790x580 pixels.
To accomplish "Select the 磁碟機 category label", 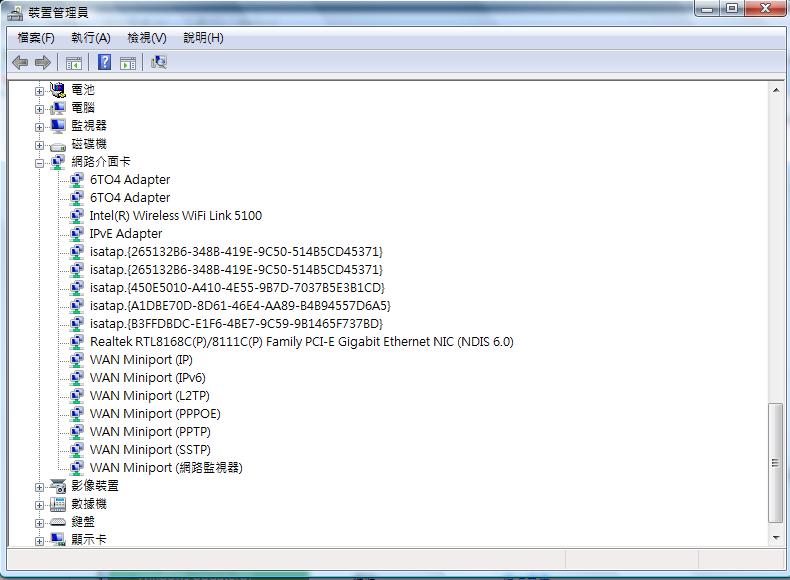I will [x=89, y=144].
